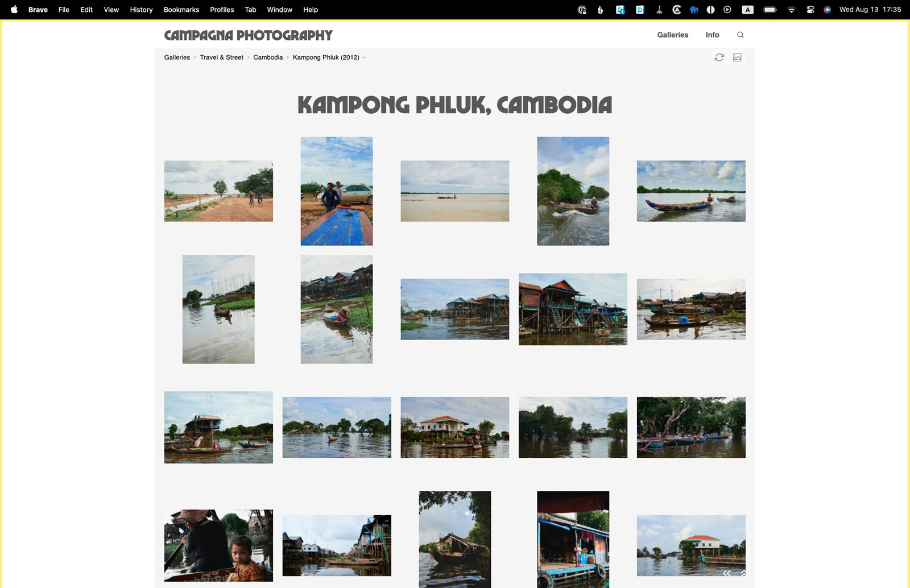
Task: Open the distant stilt houses row photo
Action: [x=455, y=309]
